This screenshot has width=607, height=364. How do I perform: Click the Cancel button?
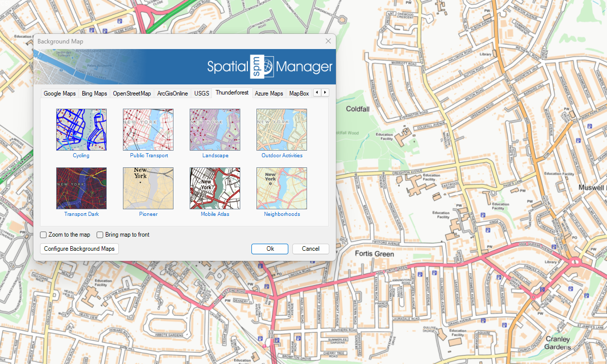pyautogui.click(x=311, y=249)
